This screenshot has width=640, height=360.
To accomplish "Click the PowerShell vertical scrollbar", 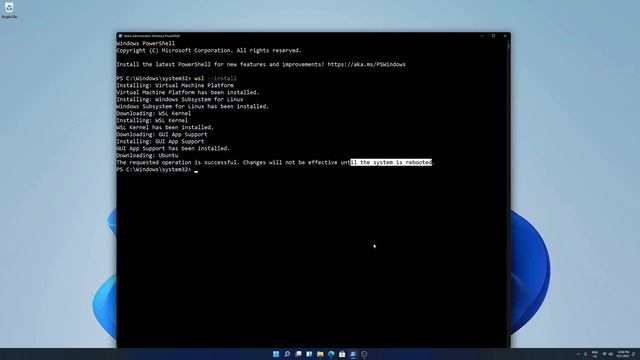I will [x=508, y=193].
